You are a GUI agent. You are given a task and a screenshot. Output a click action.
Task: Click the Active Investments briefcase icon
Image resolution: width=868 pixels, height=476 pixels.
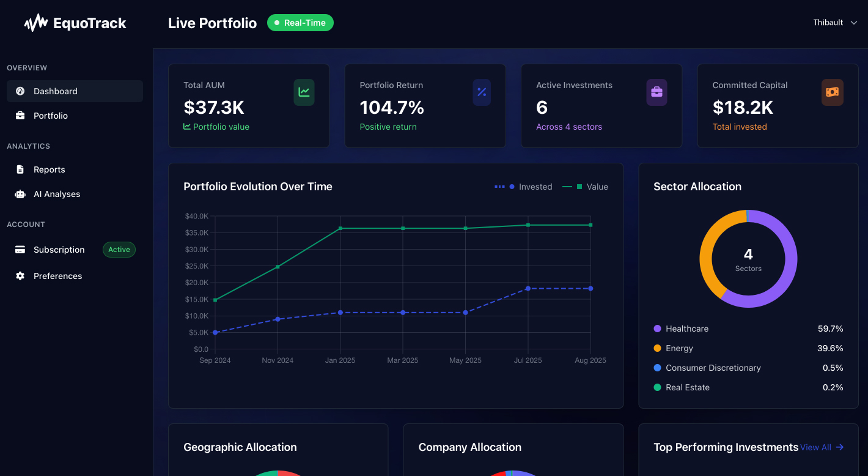(x=657, y=92)
